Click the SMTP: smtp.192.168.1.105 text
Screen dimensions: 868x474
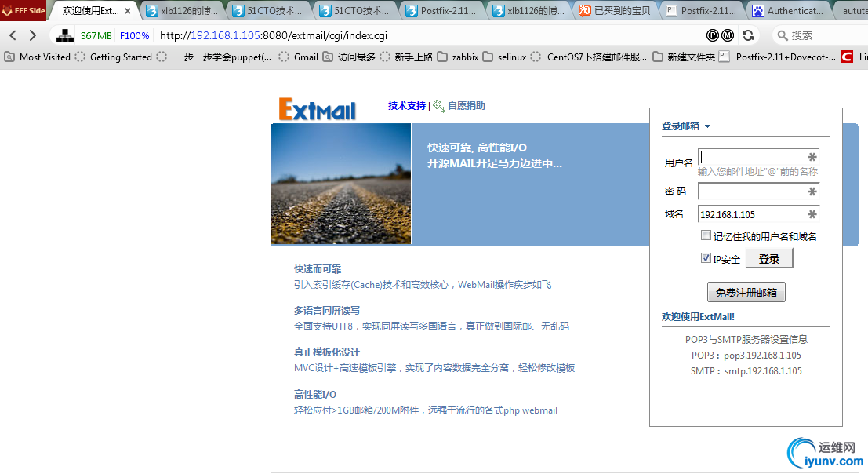(746, 371)
